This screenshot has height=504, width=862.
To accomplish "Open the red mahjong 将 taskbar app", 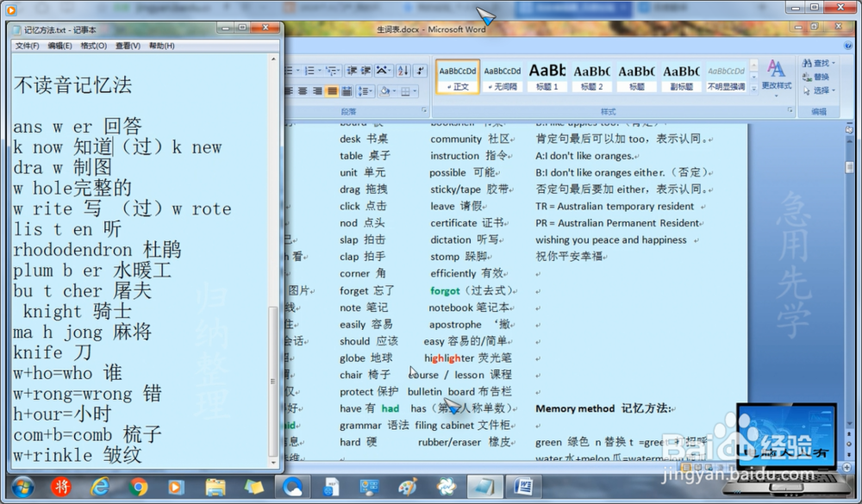I will (61, 487).
